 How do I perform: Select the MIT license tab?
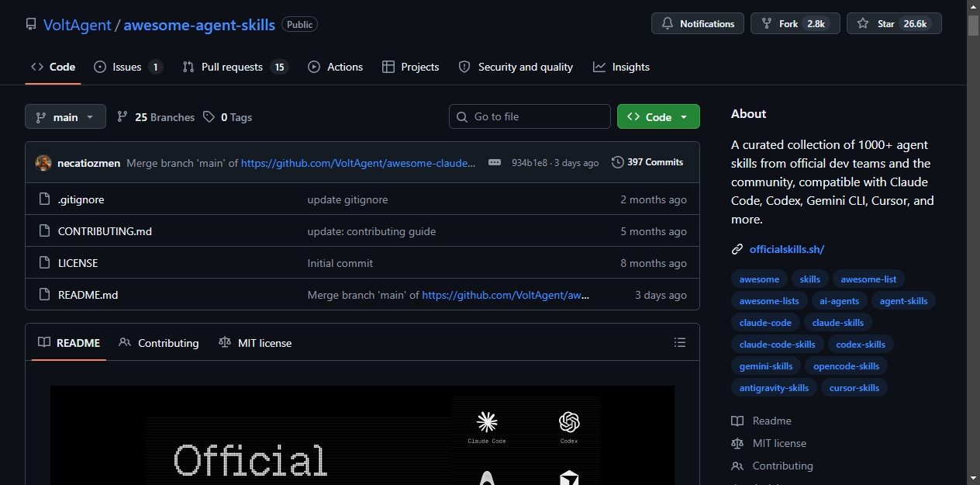tap(255, 342)
